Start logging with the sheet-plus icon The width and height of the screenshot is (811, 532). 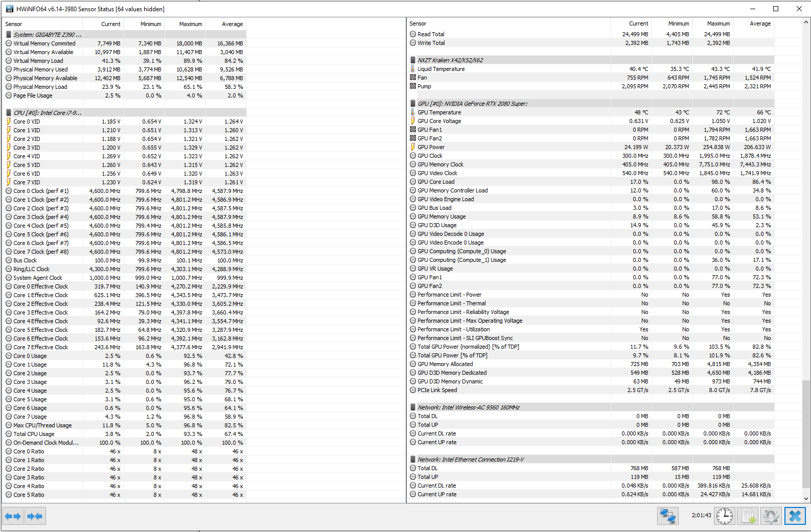(748, 516)
